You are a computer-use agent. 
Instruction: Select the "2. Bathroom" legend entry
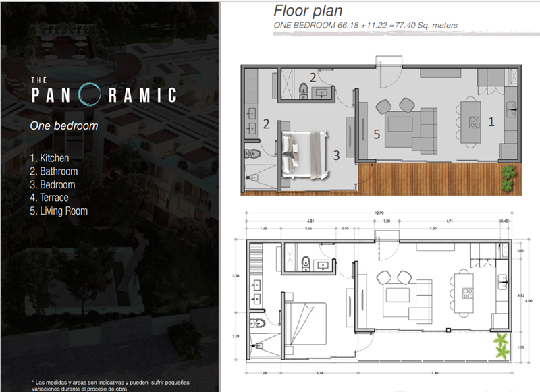click(54, 171)
